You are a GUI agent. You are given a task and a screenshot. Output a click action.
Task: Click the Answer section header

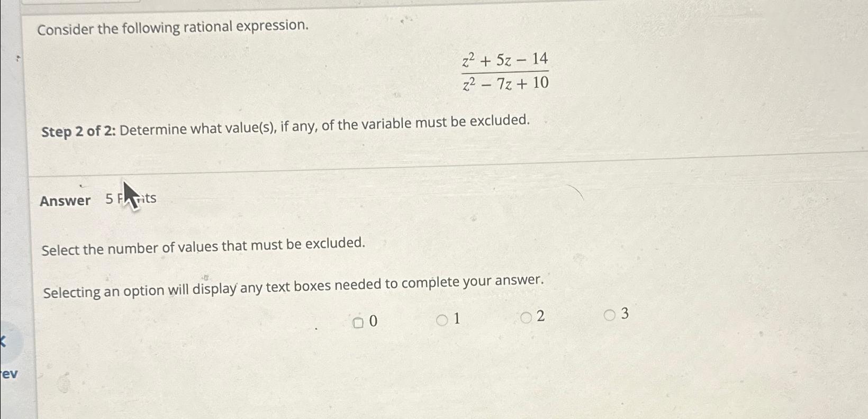[x=65, y=201]
